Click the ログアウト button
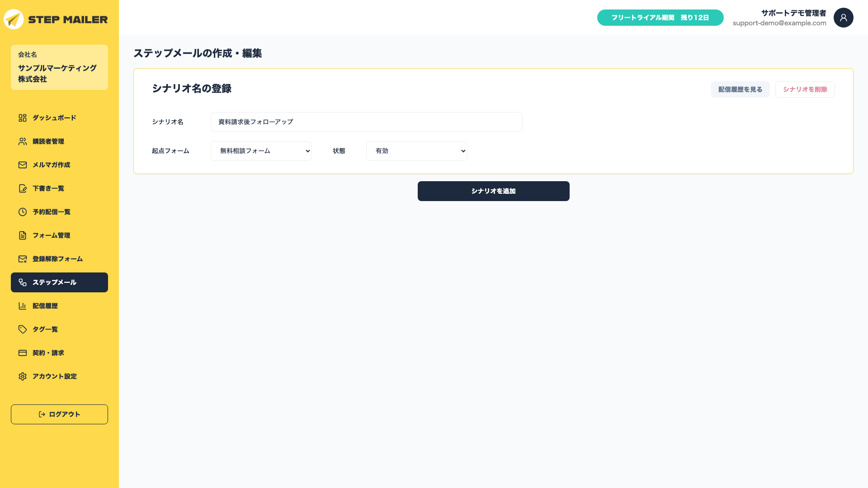The height and width of the screenshot is (488, 868). pyautogui.click(x=59, y=414)
